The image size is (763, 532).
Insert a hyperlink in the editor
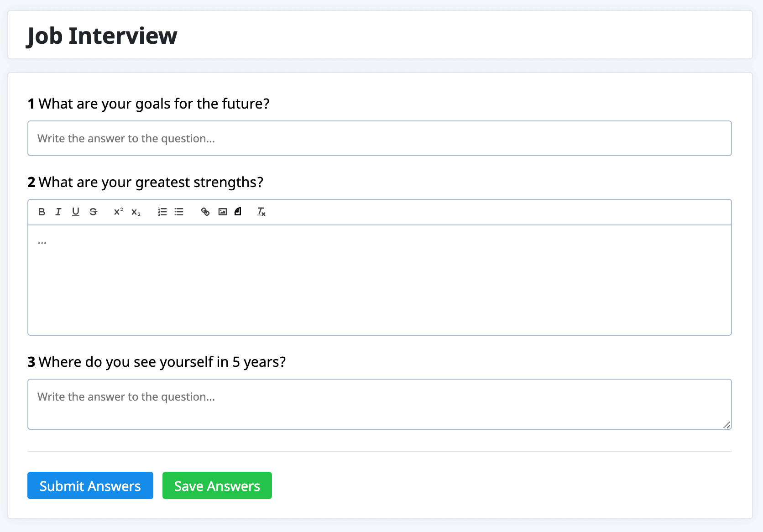(x=205, y=212)
